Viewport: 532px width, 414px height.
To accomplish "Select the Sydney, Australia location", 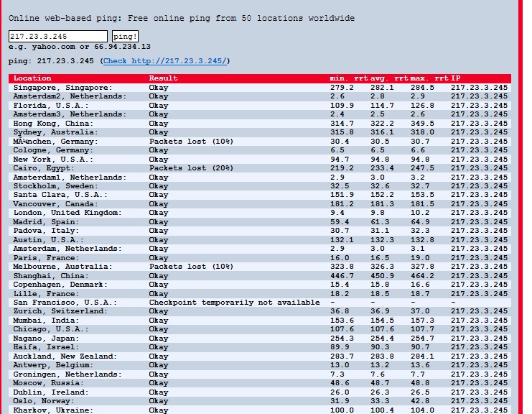I will (x=56, y=132).
